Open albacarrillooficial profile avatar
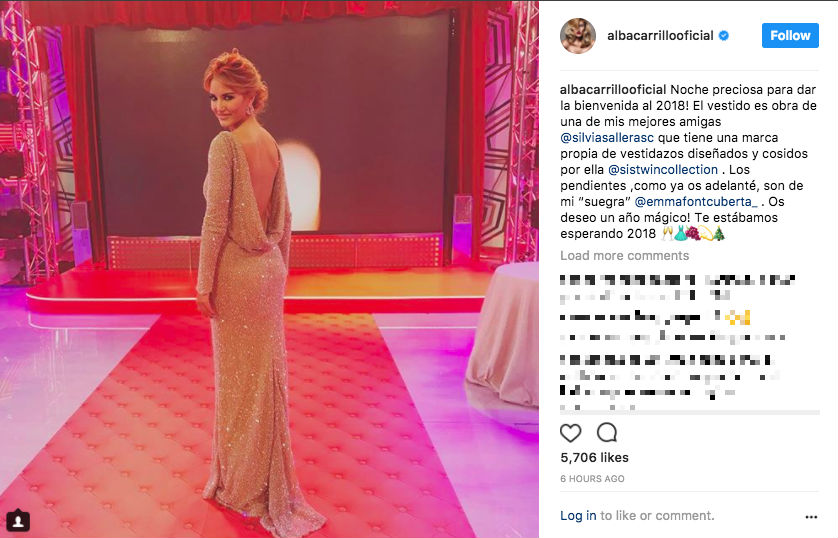838x538 pixels. [x=578, y=35]
